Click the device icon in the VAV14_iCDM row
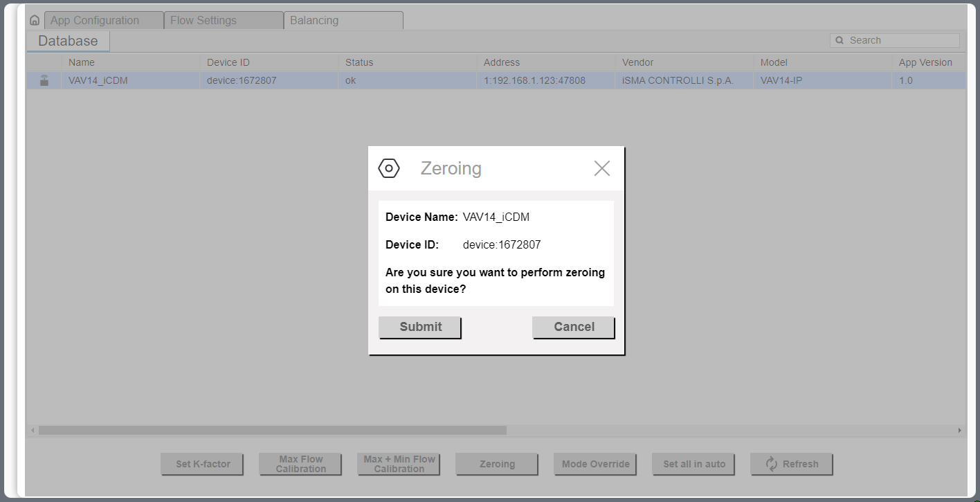Image resolution: width=980 pixels, height=502 pixels. 44,80
